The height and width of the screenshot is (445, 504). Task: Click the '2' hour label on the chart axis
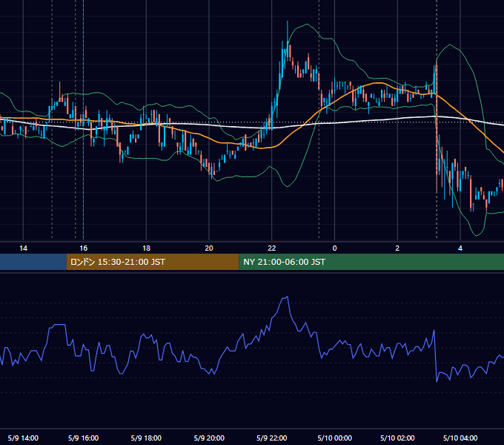pos(397,248)
